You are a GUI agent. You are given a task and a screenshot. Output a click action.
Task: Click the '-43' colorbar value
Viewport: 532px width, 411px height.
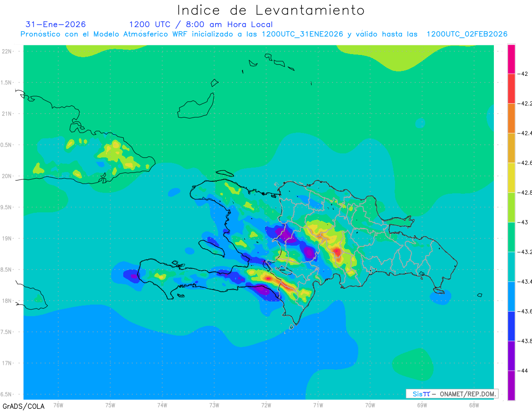523,222
